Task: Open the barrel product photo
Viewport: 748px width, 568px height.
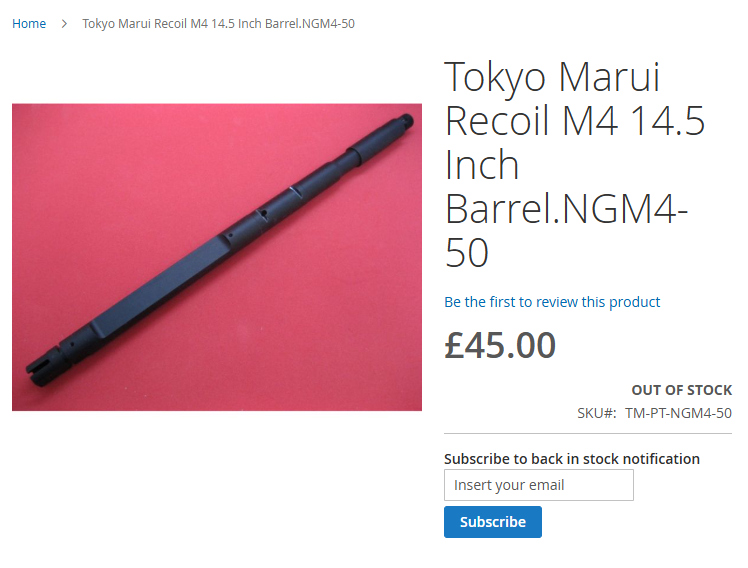Action: pos(217,257)
